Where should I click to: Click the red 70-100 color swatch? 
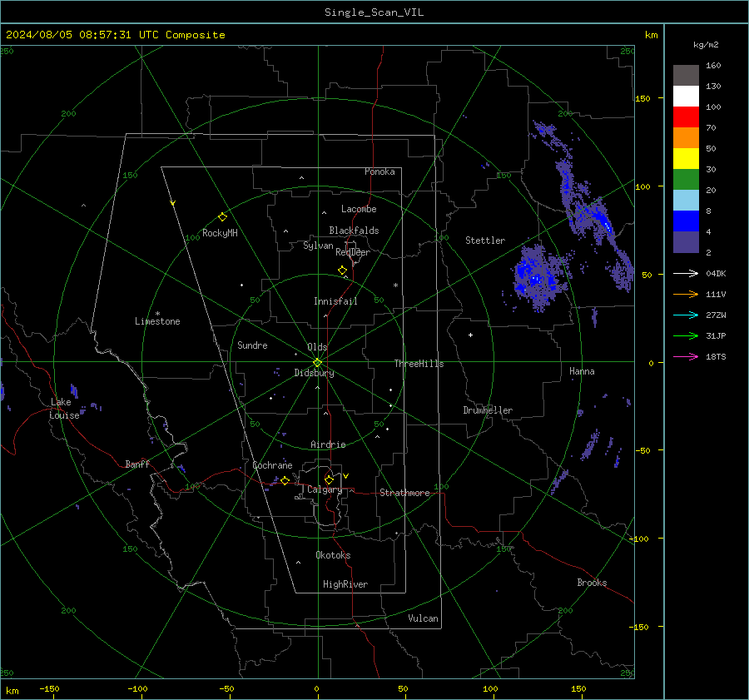pos(686,117)
